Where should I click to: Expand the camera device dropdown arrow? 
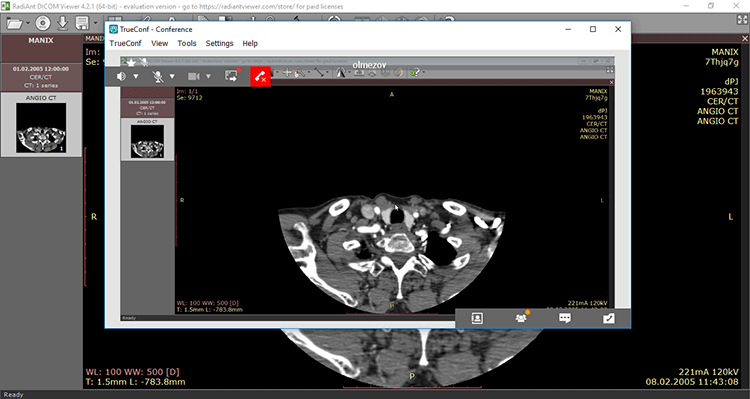[209, 77]
